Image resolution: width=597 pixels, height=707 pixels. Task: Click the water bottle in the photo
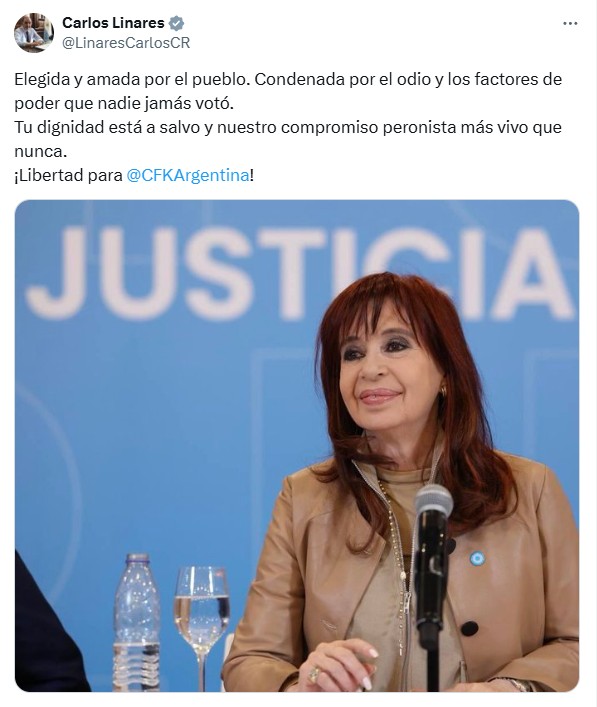click(137, 623)
